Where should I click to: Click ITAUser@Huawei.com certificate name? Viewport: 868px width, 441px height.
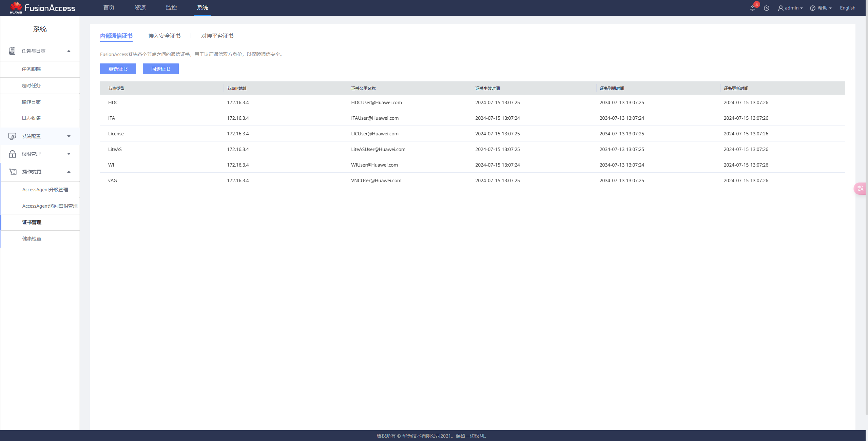pyautogui.click(x=375, y=118)
